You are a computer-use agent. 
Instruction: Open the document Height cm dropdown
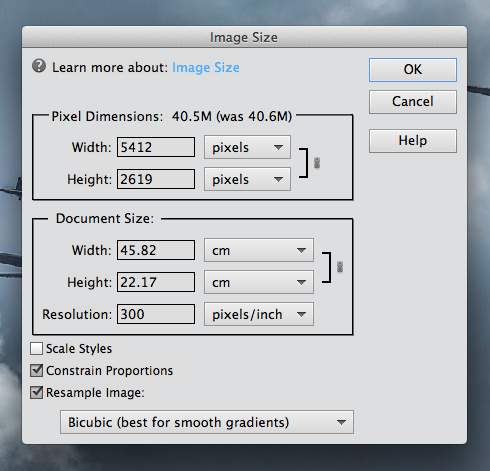pyautogui.click(x=259, y=282)
